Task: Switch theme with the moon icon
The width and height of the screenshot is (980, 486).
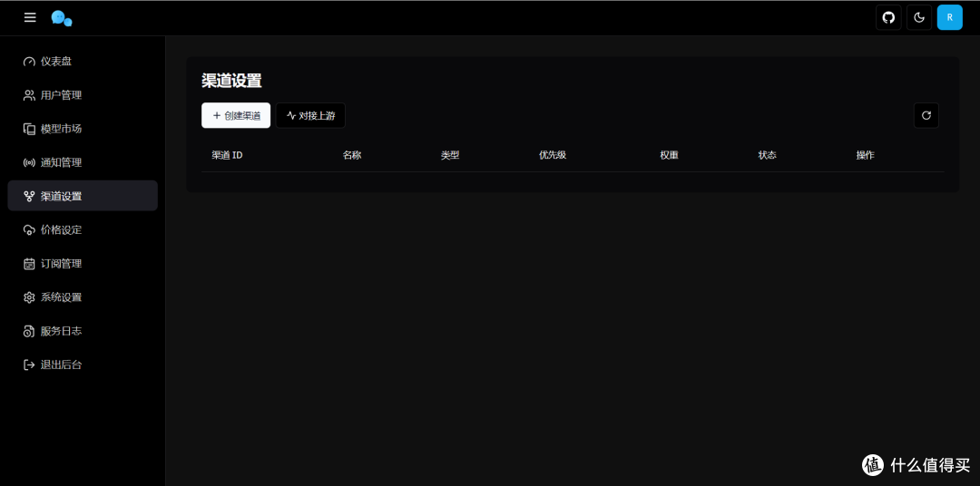Action: click(918, 17)
